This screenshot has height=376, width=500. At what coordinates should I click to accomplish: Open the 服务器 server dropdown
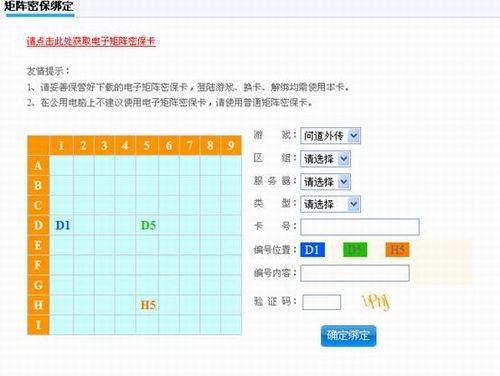click(325, 182)
